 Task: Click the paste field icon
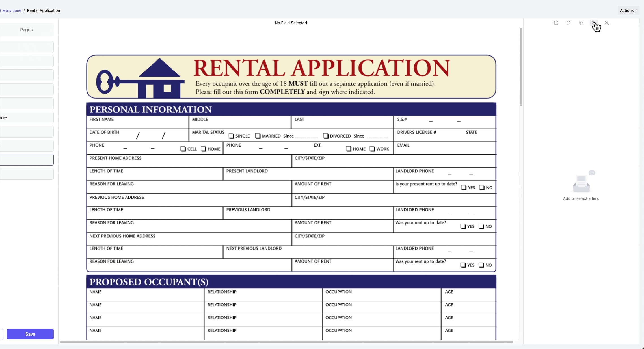point(581,23)
